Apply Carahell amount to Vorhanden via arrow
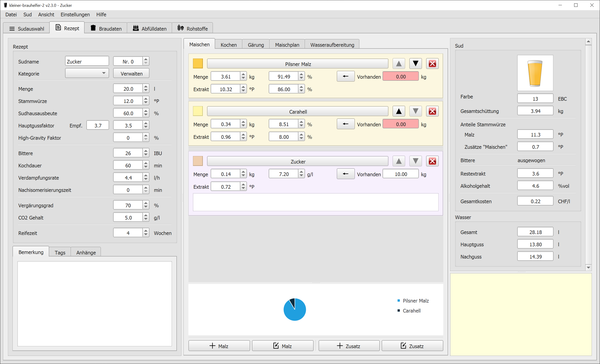The height and width of the screenshot is (364, 600). pyautogui.click(x=345, y=124)
